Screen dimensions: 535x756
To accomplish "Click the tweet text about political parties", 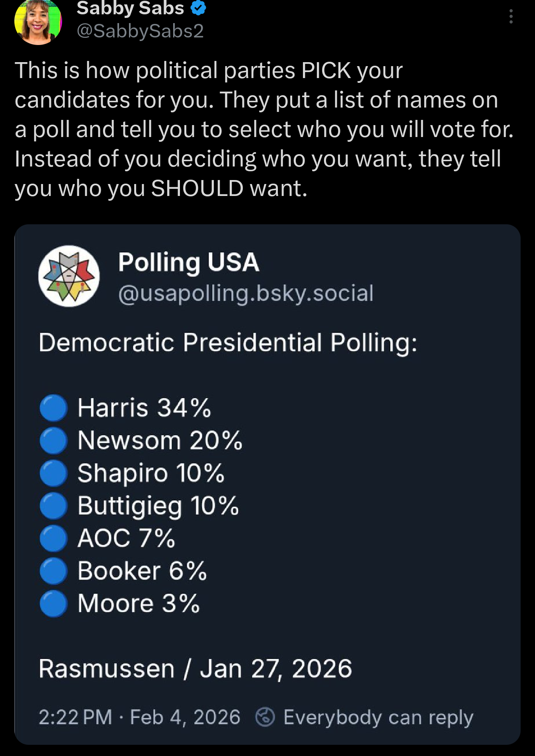I will 263,129.
